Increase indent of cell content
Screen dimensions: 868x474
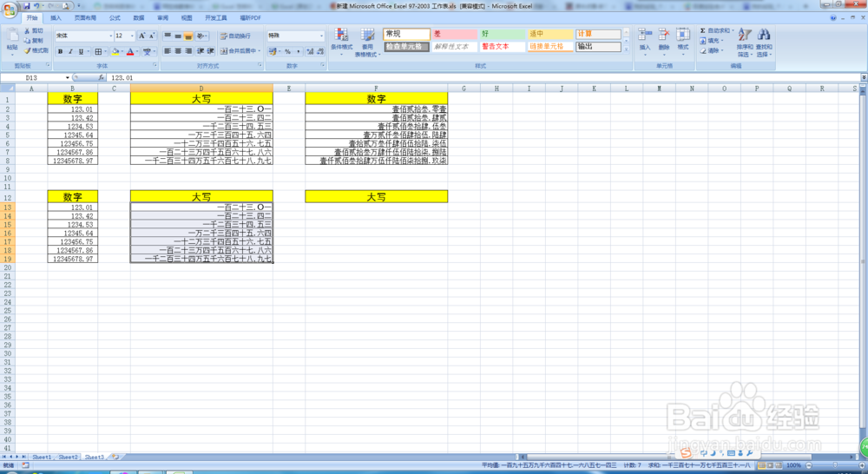(x=211, y=51)
